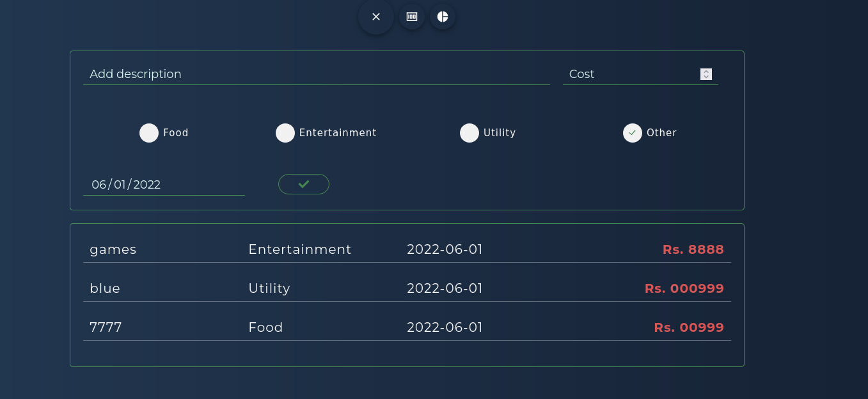
Task: Click the circular X icon at top
Action: coord(376,17)
